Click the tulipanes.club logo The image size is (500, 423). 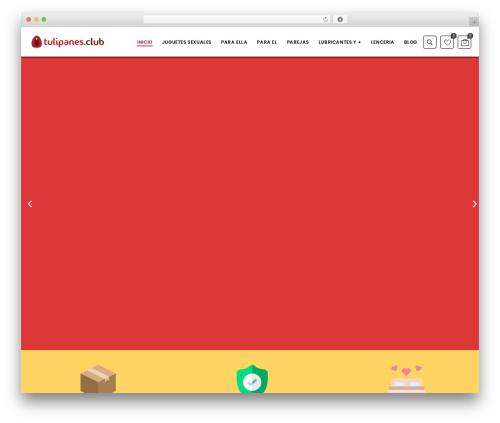click(68, 42)
